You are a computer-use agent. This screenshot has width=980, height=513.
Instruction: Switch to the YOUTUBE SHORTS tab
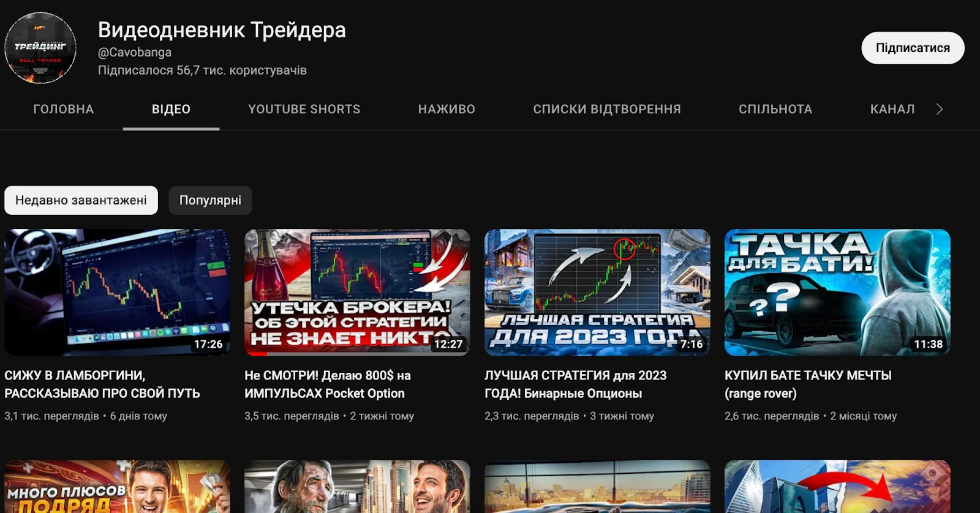304,109
